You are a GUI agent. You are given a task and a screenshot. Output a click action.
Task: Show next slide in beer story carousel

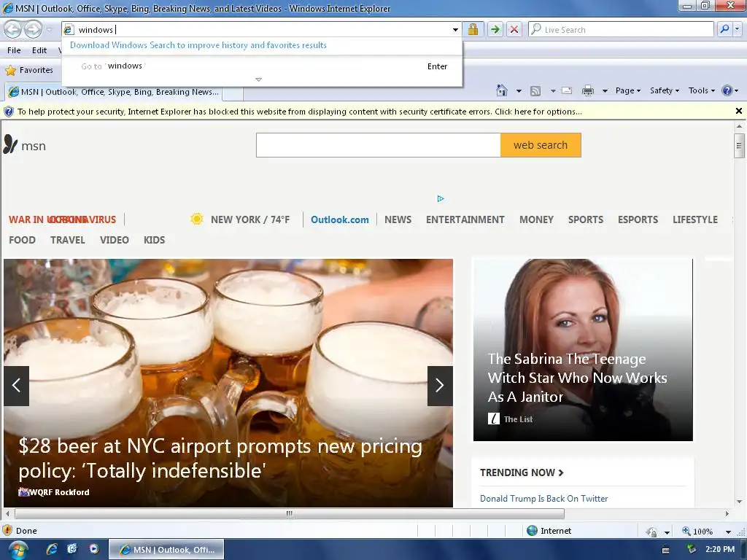(x=440, y=386)
